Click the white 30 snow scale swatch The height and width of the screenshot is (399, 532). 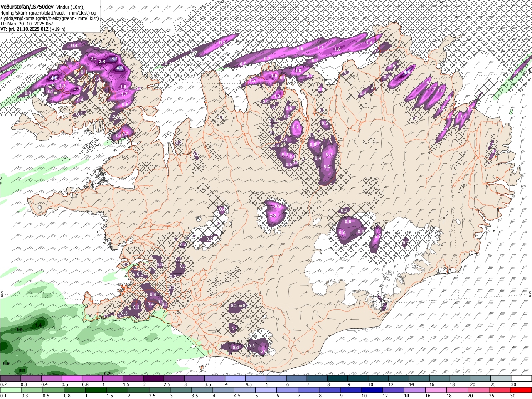click(521, 379)
